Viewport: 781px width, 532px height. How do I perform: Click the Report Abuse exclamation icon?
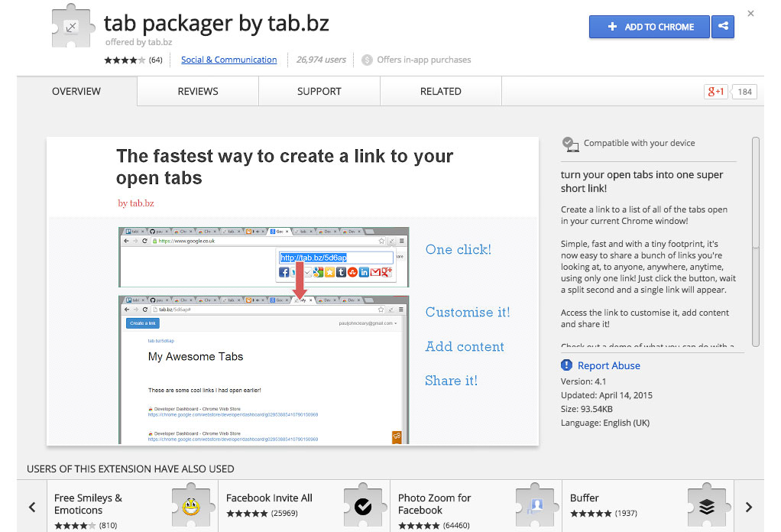pos(566,365)
